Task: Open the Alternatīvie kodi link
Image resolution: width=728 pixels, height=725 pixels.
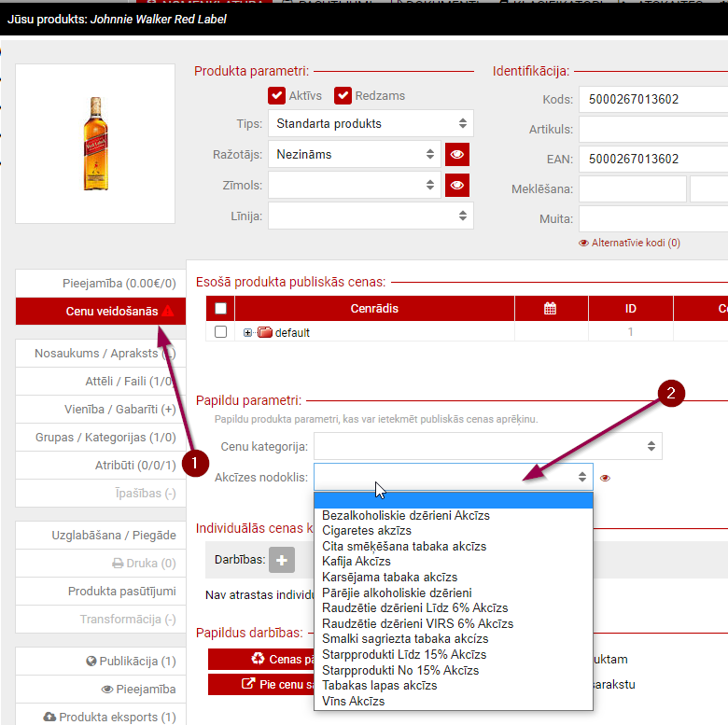Action: click(x=629, y=243)
